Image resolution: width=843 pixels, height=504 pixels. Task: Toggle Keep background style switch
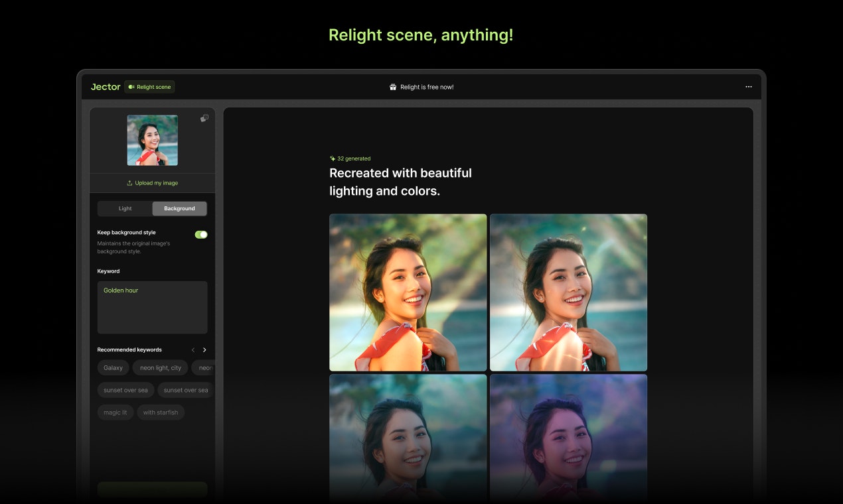(201, 235)
